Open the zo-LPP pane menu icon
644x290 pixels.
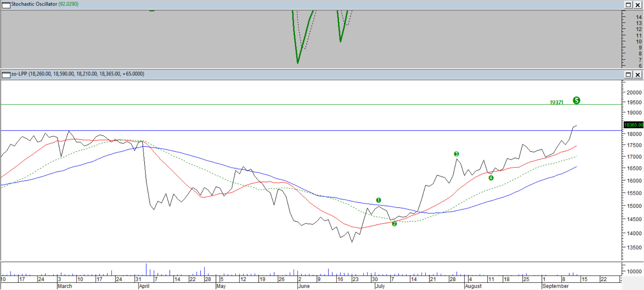point(6,74)
